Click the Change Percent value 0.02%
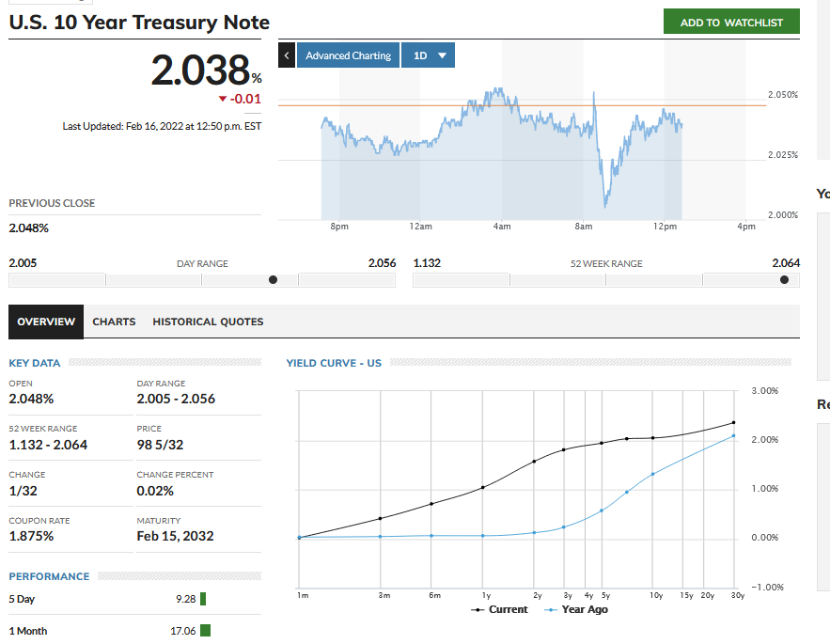The image size is (830, 644). pyautogui.click(x=155, y=491)
